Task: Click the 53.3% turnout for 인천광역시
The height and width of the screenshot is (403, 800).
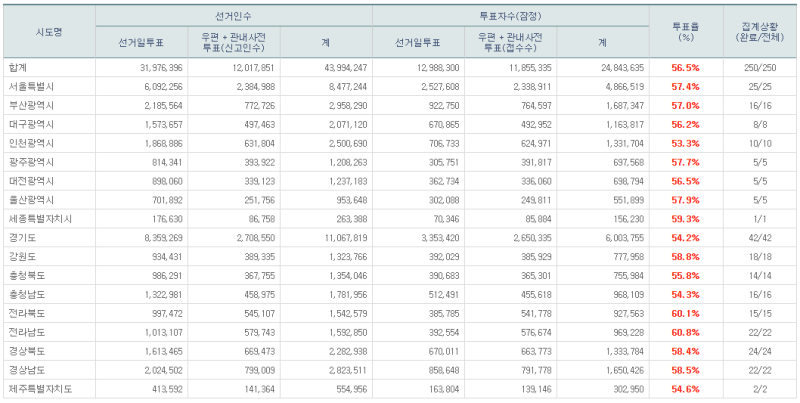Action: pyautogui.click(x=685, y=143)
